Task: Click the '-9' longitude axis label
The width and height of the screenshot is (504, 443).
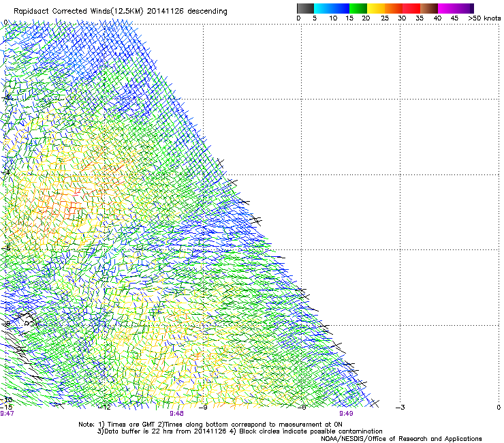Action: click(203, 408)
